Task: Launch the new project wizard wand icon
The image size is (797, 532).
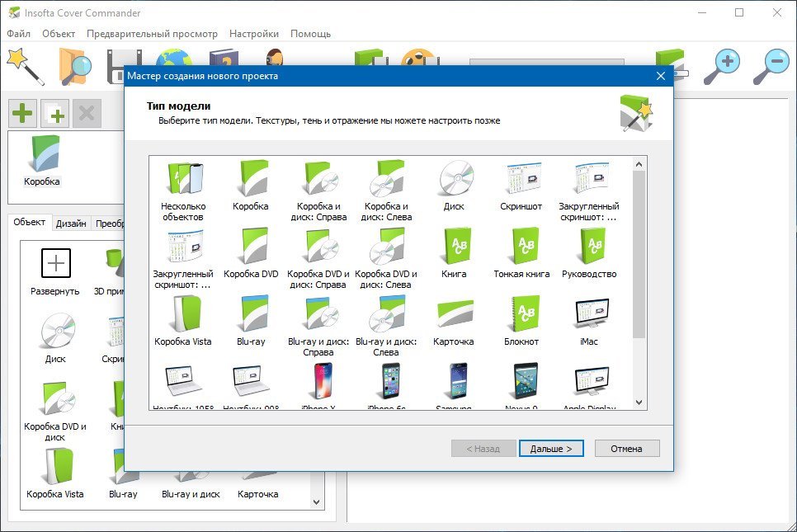Action: 25,66
